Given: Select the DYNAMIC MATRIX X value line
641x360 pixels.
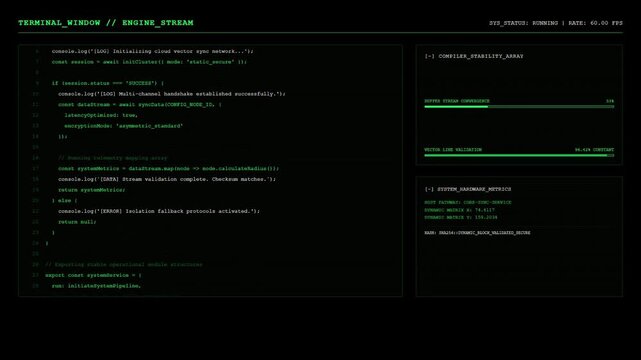Looking at the screenshot, I should pos(459,210).
